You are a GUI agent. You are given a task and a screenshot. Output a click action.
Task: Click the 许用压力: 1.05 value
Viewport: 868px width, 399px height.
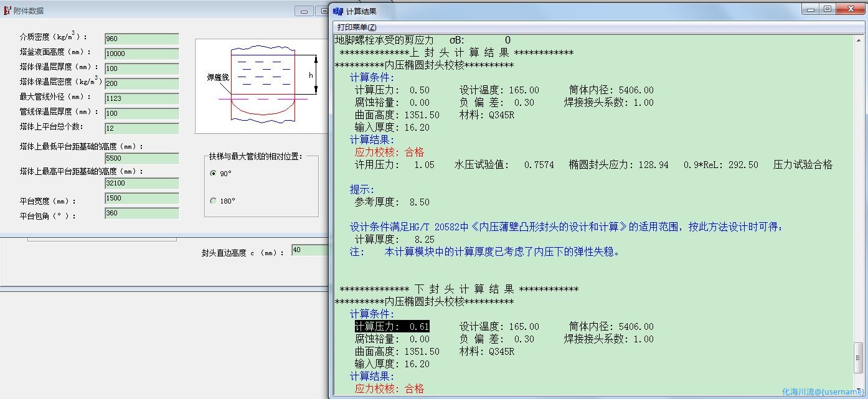pyautogui.click(x=394, y=165)
